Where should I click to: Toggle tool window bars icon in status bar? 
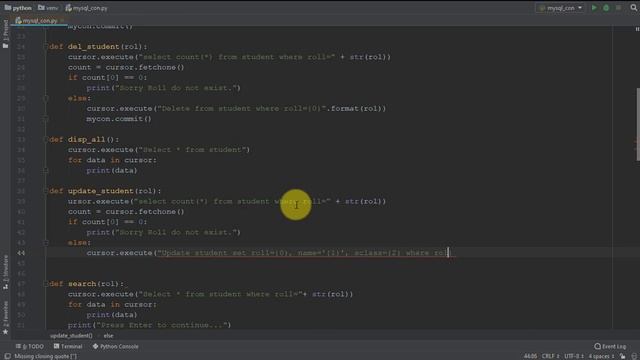(x=7, y=356)
